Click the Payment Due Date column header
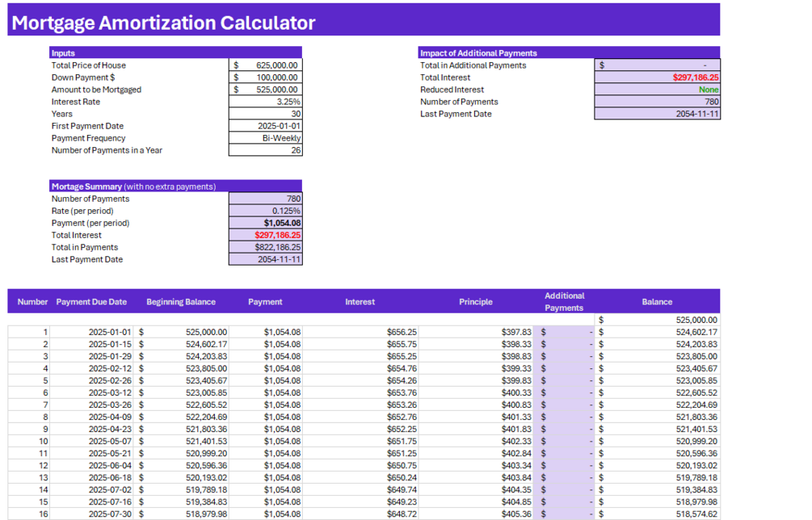The image size is (812, 520). (x=91, y=302)
